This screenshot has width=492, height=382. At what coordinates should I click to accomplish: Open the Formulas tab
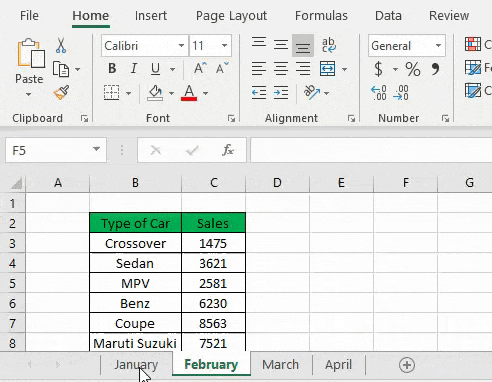tap(321, 16)
